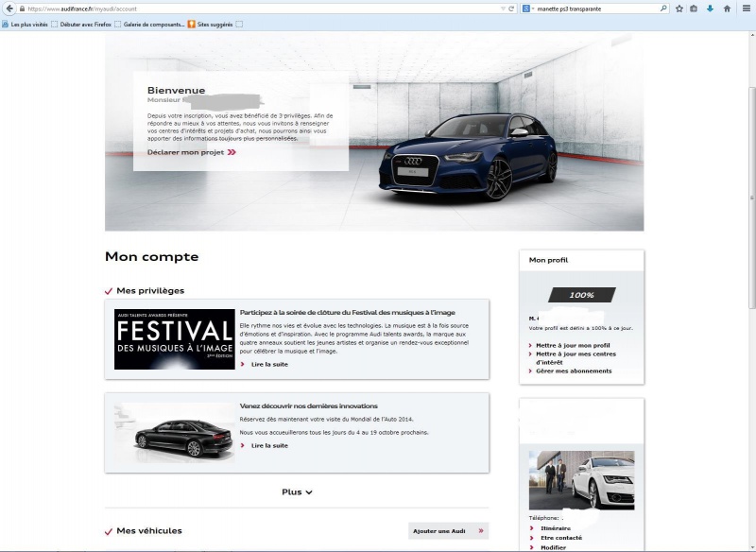Click the 'Ajouter une Audi' button

click(x=448, y=531)
